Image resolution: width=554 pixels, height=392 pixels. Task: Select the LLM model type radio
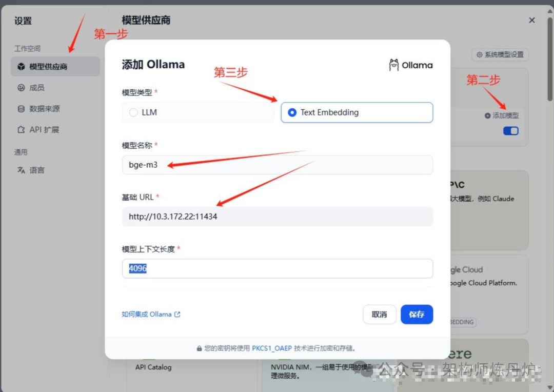coord(198,112)
